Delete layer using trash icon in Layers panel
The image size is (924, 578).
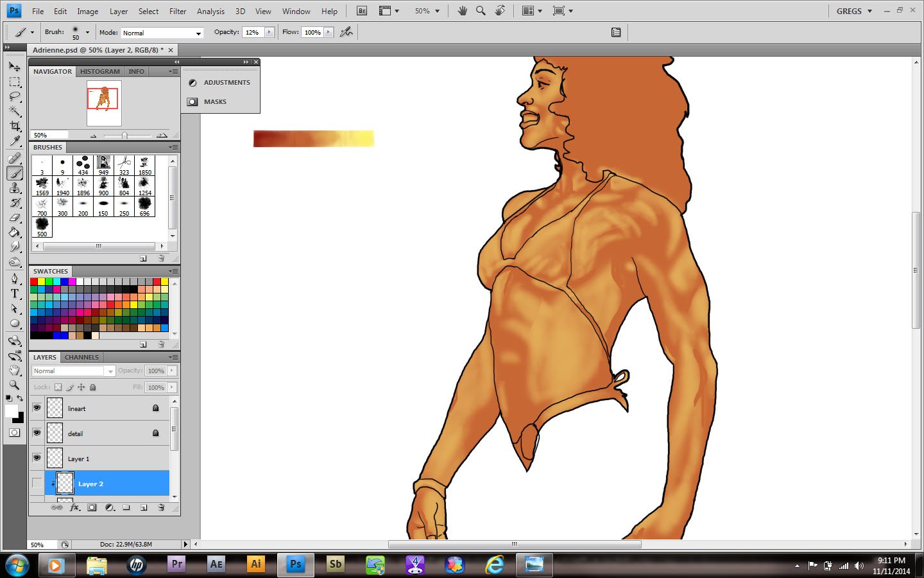(x=161, y=507)
